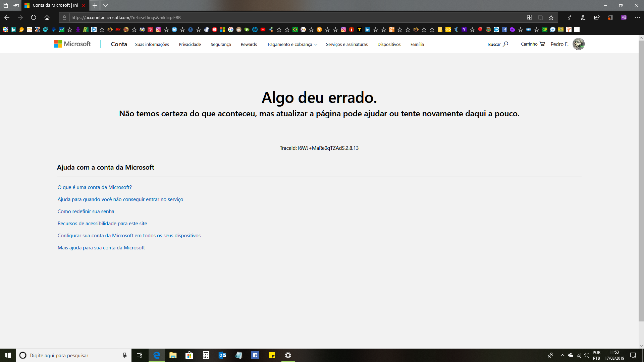Screen dimensions: 644x362
Task: Open the Rewards page
Action: coord(249,44)
